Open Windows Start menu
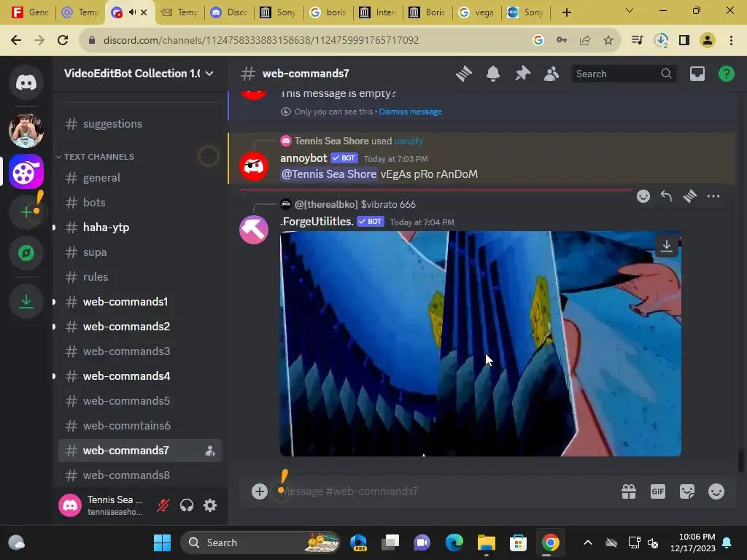This screenshot has height=560, width=747. [162, 542]
